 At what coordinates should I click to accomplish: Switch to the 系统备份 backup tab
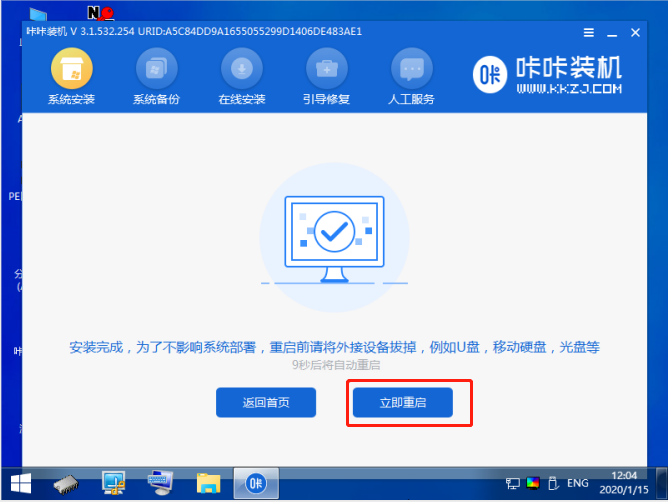click(157, 78)
